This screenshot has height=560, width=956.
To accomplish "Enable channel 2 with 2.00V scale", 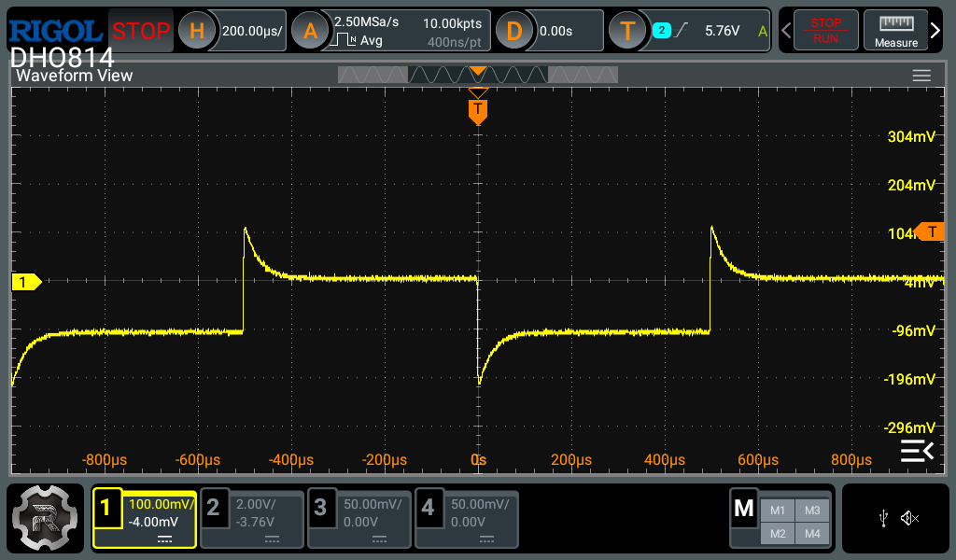I will (x=253, y=519).
